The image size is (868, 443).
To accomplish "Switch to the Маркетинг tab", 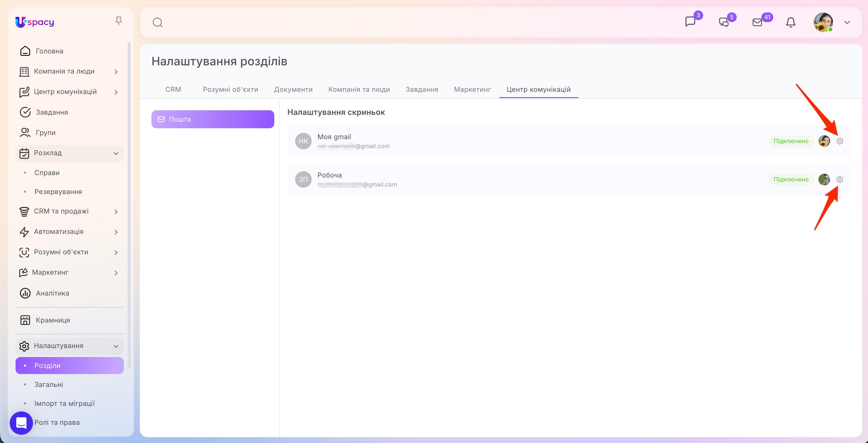I will coord(472,89).
